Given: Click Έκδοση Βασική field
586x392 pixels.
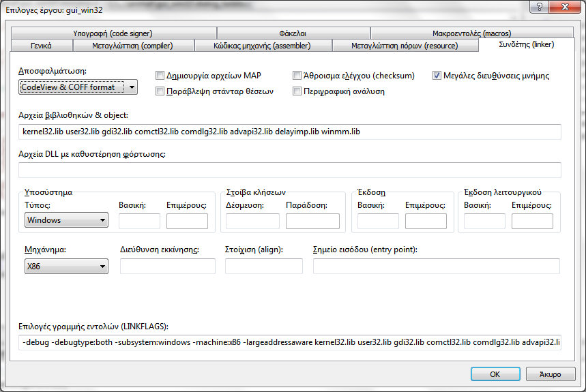Looking at the screenshot, I should 378,221.
